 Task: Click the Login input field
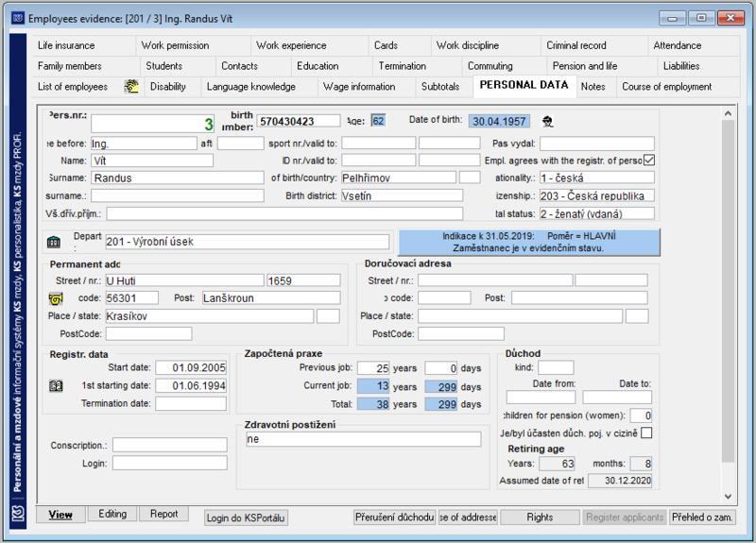170,464
